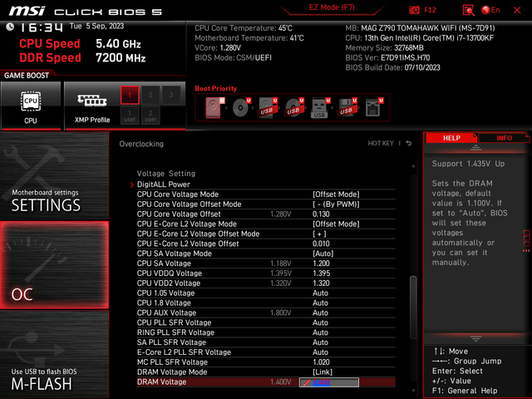Select the RING PLL SFR Voltage row
The image size is (532, 399).
(x=266, y=332)
